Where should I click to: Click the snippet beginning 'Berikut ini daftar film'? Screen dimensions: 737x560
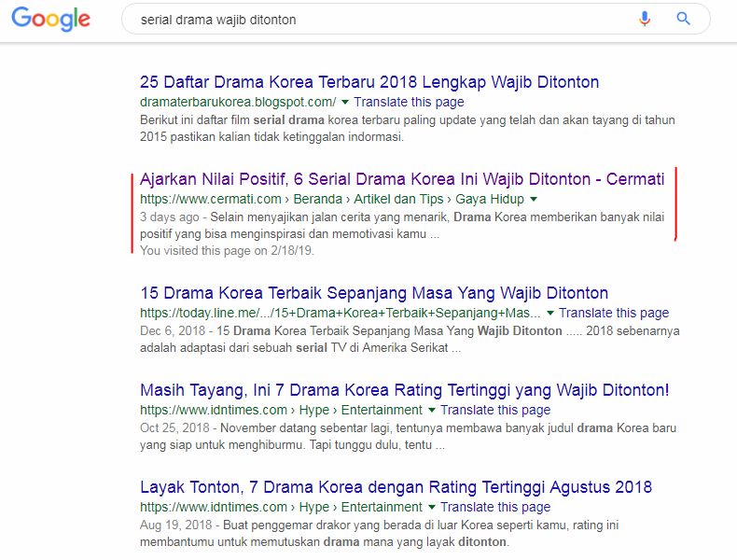pyautogui.click(x=408, y=129)
